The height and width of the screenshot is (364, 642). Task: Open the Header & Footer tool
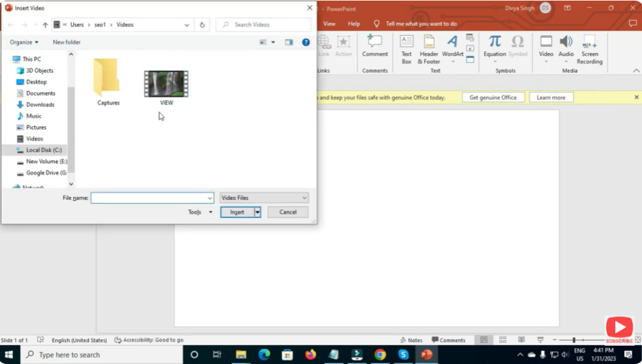coord(429,50)
